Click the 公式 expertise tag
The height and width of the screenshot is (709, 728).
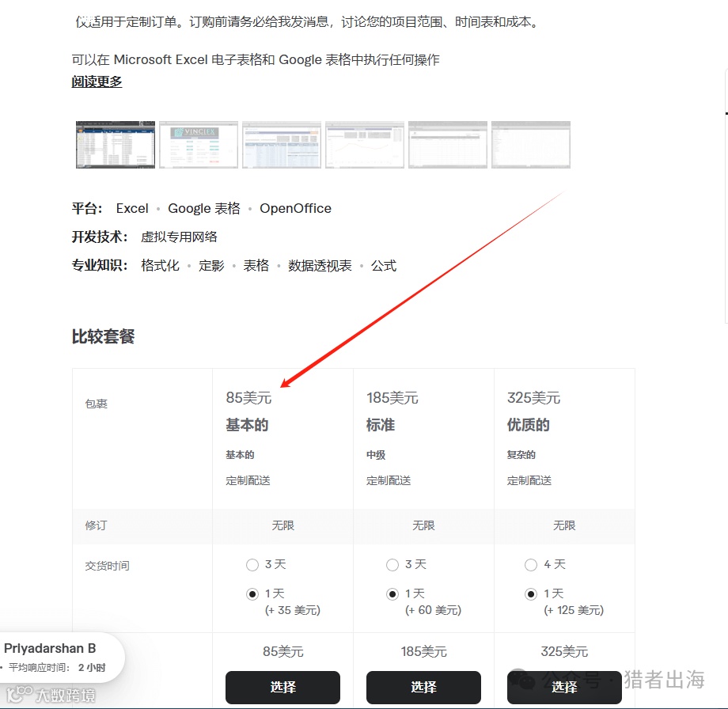coord(384,265)
